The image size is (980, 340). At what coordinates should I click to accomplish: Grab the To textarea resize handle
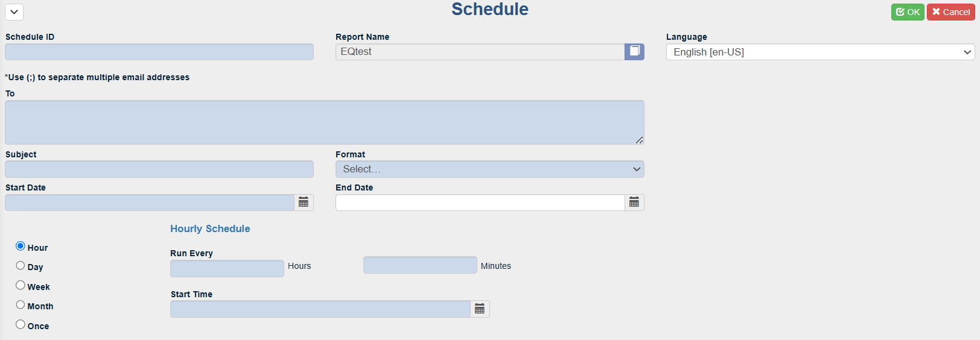coord(639,140)
